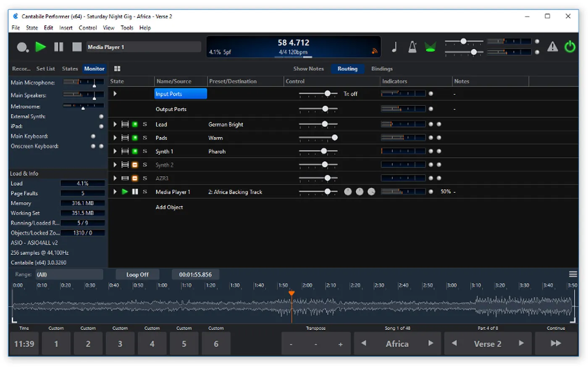Click the orange playhead marker on the timeline

point(292,293)
